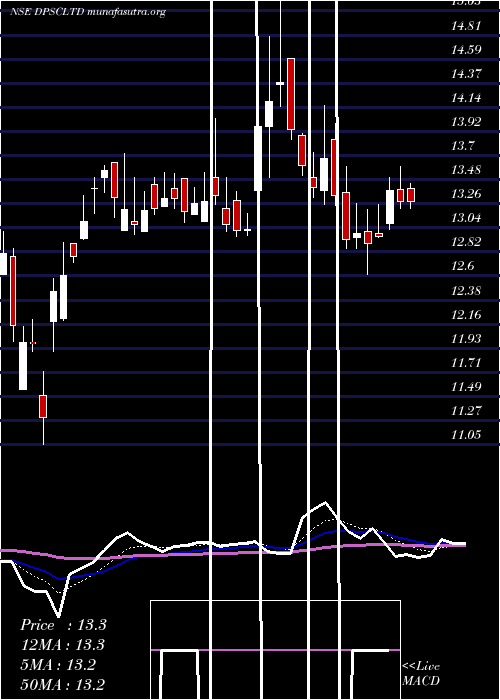The image size is (500, 700).
Task: Click the <<Live MACD label
Action: (421, 673)
